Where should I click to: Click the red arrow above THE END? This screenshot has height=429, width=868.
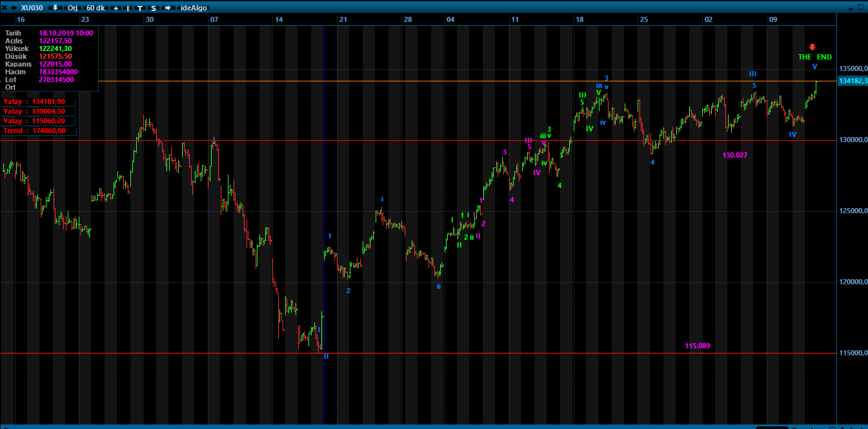click(812, 47)
